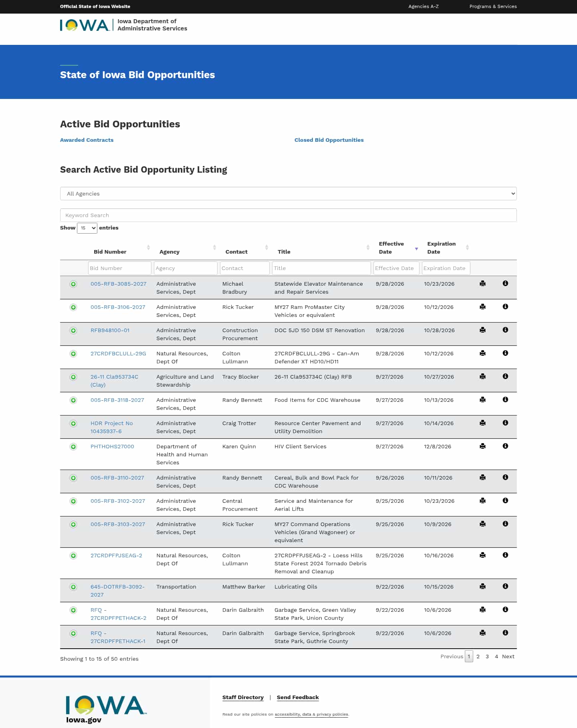The width and height of the screenshot is (577, 728).
Task: Open info for MY27 Ram ProMaster bid
Action: click(505, 307)
